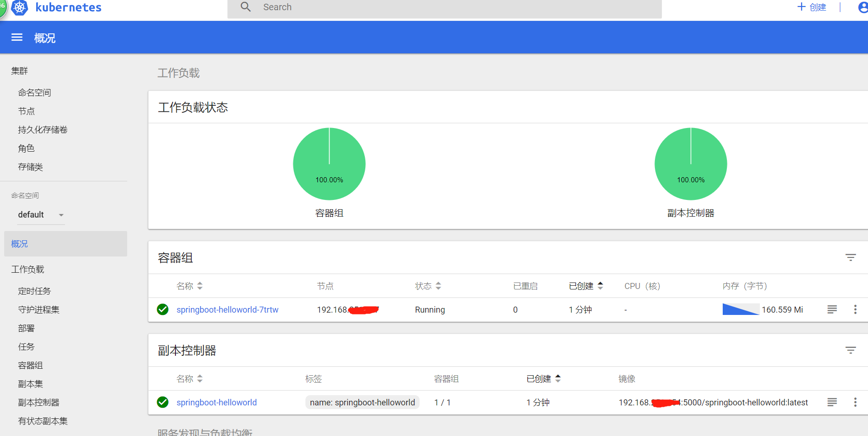Image resolution: width=868 pixels, height=436 pixels.
Task: Open 存储类 in the sidebar
Action: point(31,167)
